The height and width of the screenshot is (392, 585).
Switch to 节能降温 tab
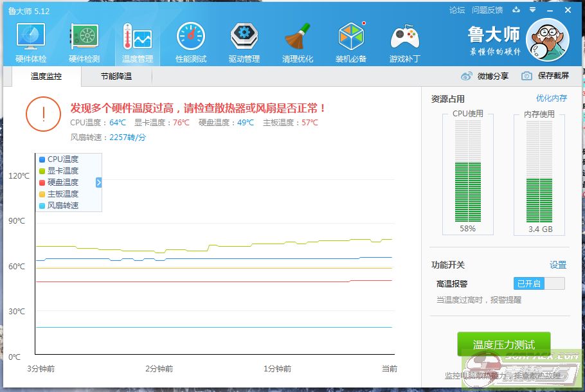116,76
